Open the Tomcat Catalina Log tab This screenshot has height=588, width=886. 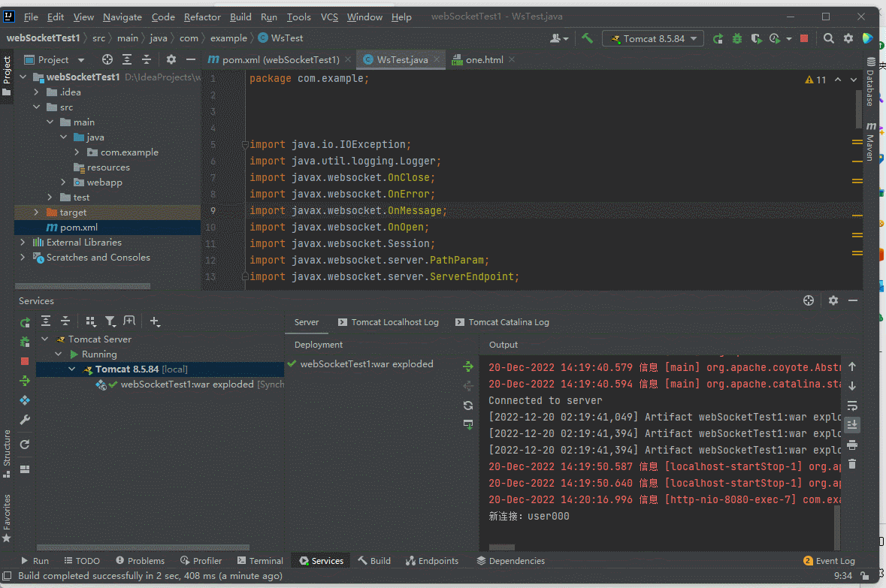click(x=508, y=322)
